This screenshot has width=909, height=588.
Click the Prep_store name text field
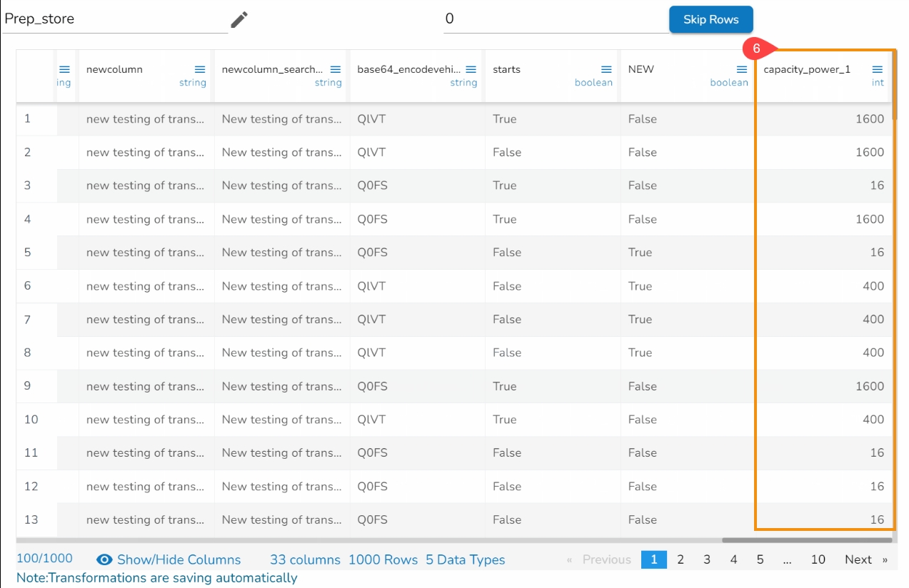point(114,19)
